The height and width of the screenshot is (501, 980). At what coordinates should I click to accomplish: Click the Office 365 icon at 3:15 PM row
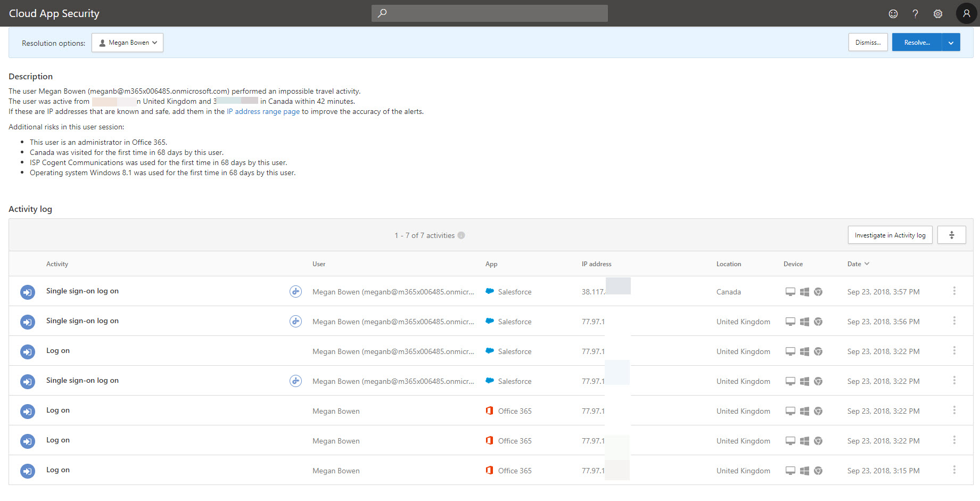490,470
